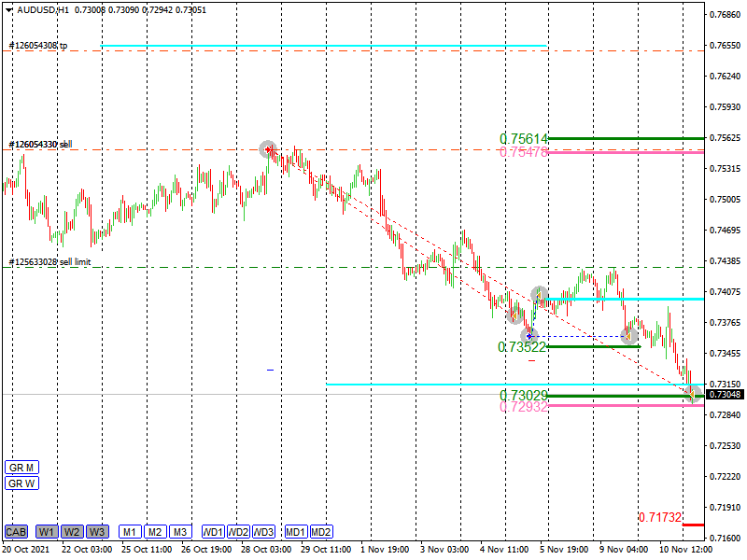Viewport: 747px width, 560px height.
Task: Click the sell entry marker at chart peak
Action: tap(268, 148)
